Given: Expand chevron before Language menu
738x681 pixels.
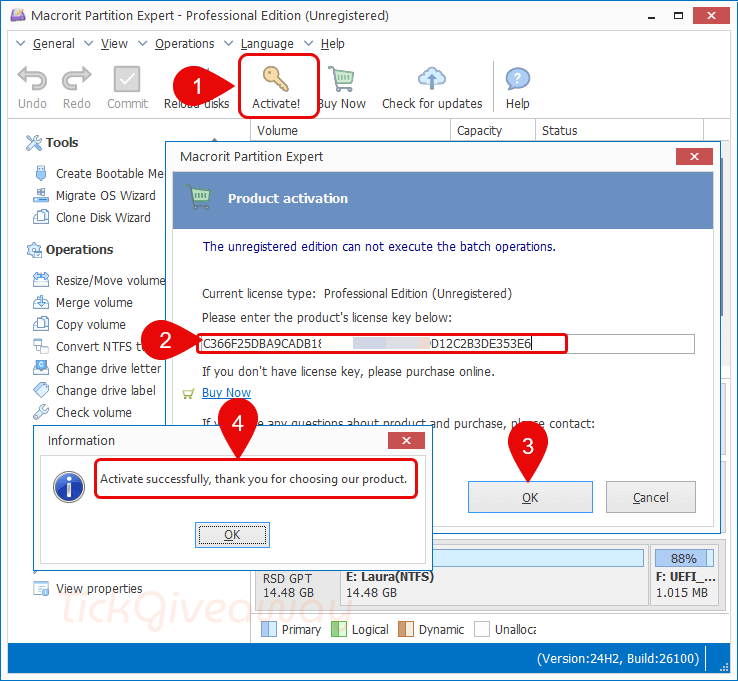Looking at the screenshot, I should (x=229, y=43).
